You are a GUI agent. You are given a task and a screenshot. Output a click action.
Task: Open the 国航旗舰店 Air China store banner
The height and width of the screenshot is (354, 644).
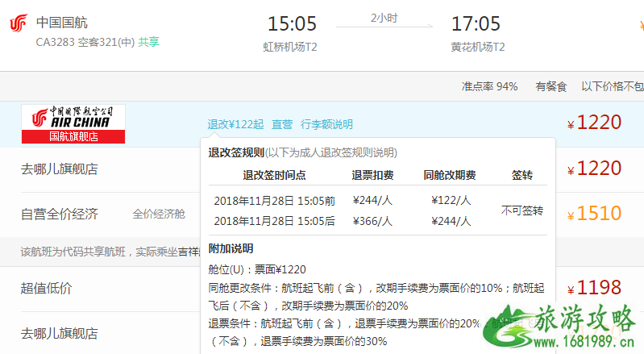pos(73,124)
